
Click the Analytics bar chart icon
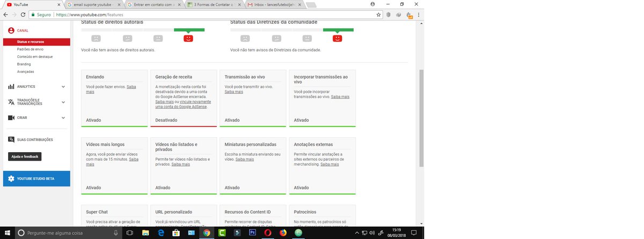click(x=11, y=86)
